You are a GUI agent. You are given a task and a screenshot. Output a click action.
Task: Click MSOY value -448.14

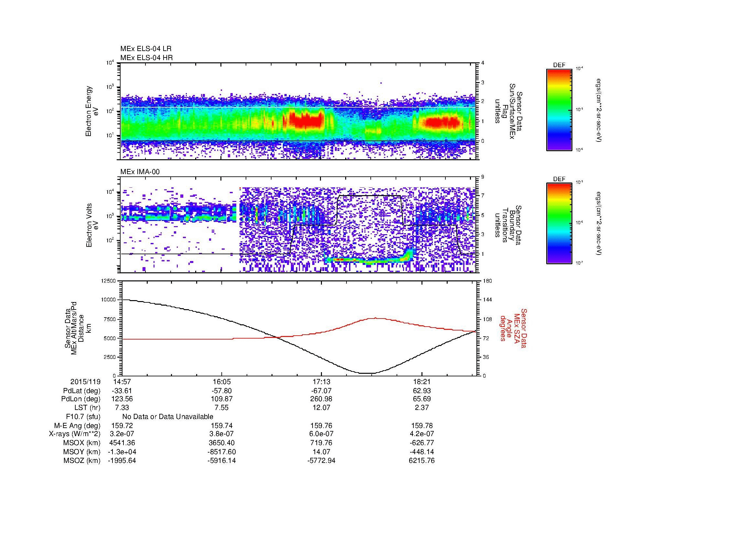point(422,452)
